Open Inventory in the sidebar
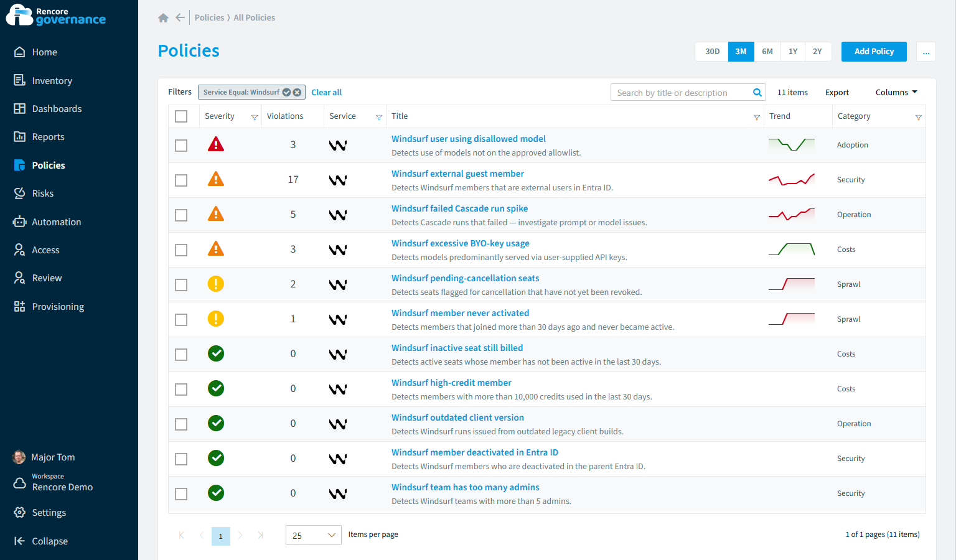The image size is (956, 560). (43, 81)
